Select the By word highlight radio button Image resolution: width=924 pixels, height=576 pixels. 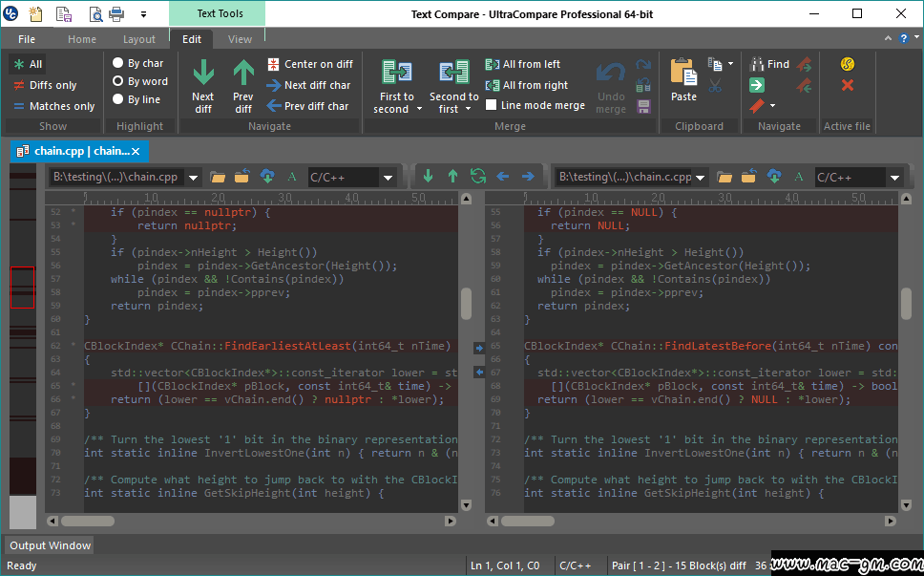click(117, 81)
